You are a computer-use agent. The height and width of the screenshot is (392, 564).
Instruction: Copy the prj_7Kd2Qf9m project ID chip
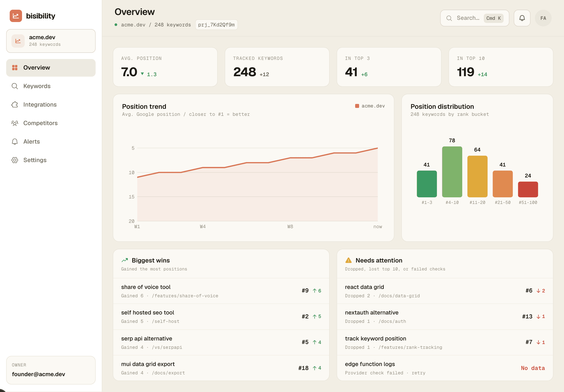216,25
